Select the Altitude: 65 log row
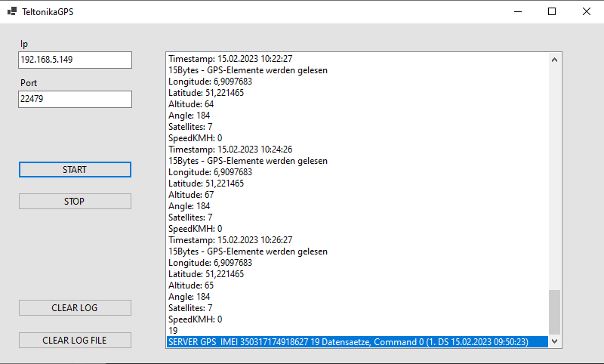This screenshot has height=364, width=604. (357, 285)
